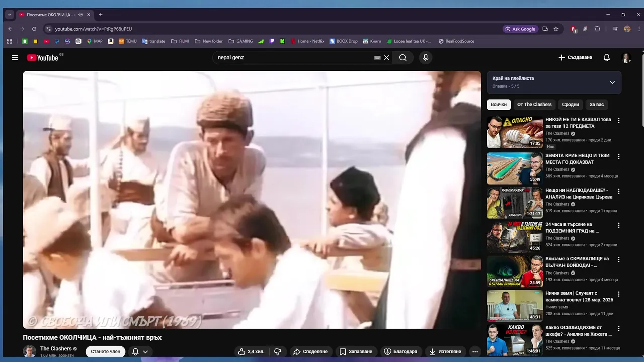Open the red extension with badge 1
644x362 pixels.
(573, 29)
